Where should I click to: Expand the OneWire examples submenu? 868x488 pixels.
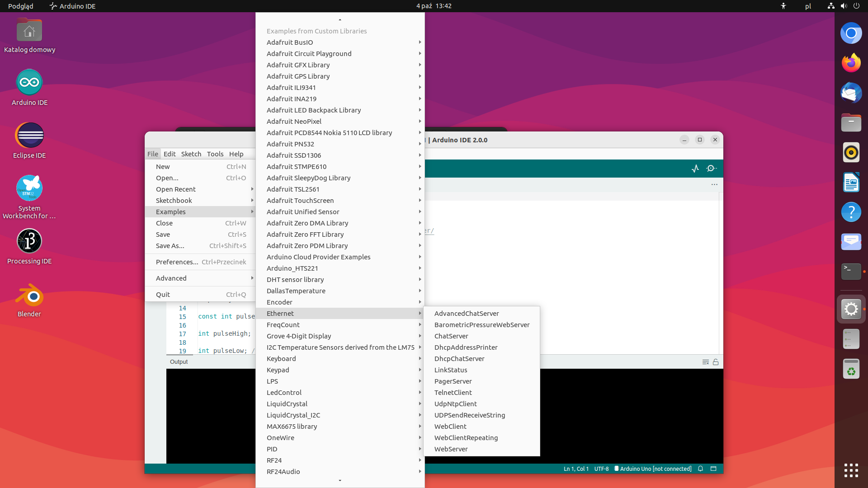coord(340,438)
